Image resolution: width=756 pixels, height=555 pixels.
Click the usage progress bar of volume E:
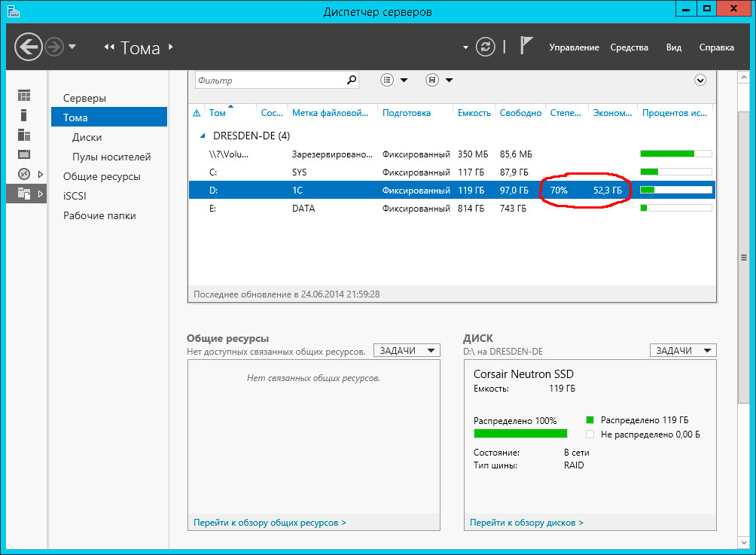pyautogui.click(x=675, y=208)
